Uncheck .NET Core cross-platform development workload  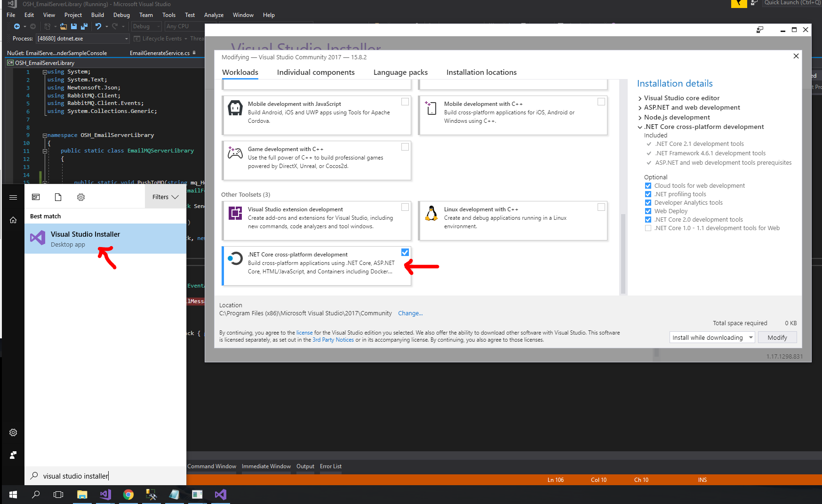tap(405, 252)
